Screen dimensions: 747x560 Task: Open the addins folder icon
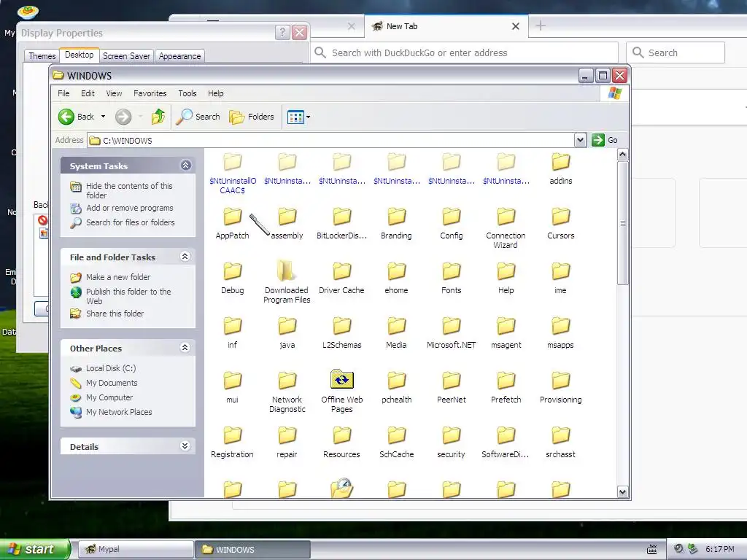coord(561,163)
